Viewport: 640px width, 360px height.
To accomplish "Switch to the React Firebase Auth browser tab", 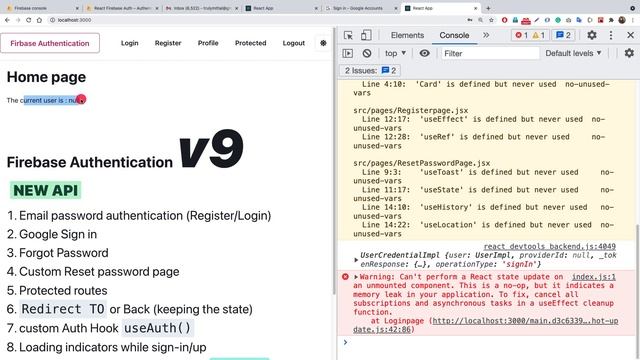I will [x=122, y=8].
